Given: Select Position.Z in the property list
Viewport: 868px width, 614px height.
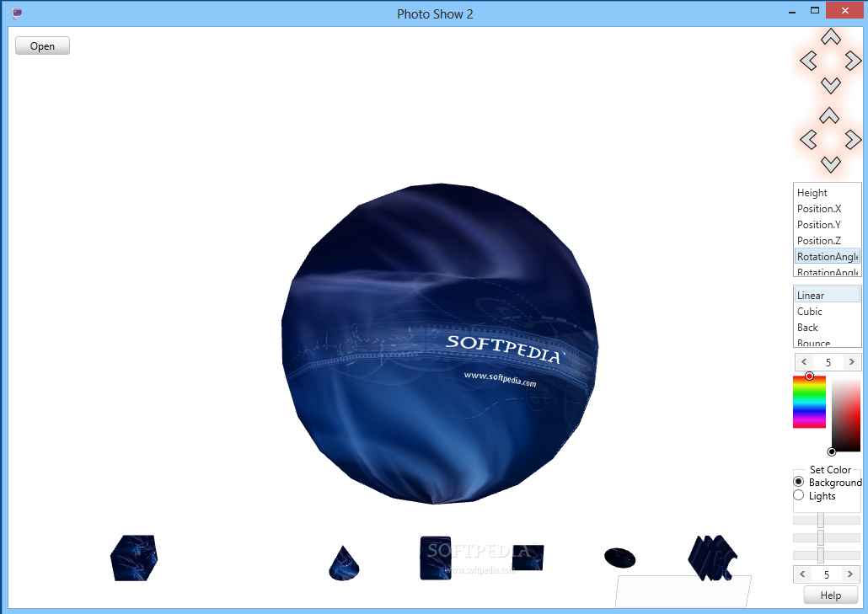Looking at the screenshot, I should [x=827, y=241].
